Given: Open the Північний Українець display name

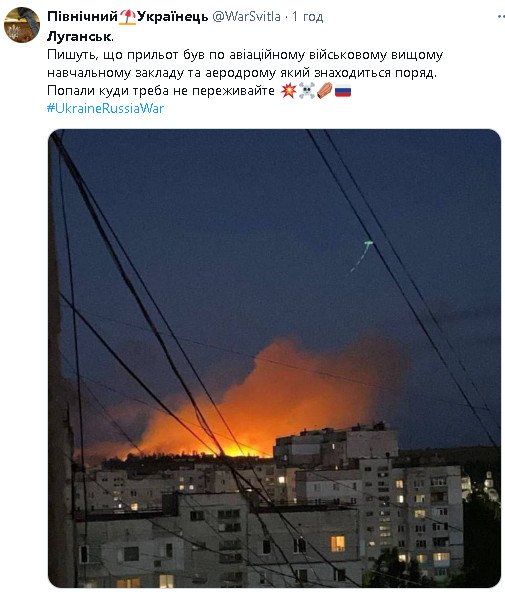Looking at the screenshot, I should 128,17.
